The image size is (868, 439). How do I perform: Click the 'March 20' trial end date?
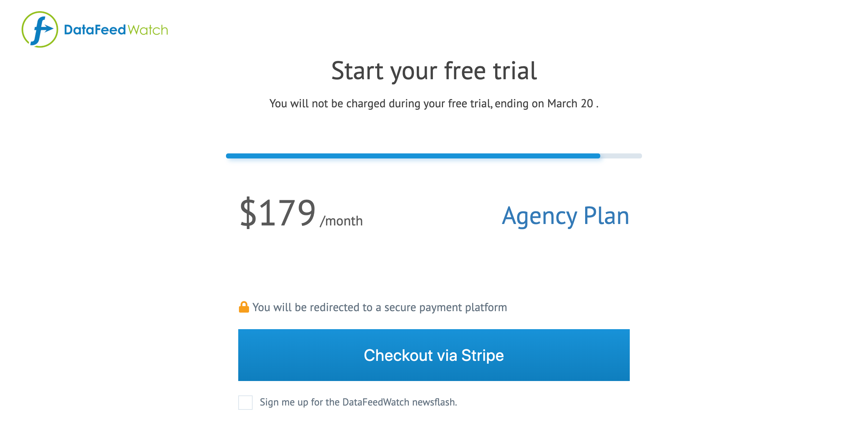(x=570, y=104)
